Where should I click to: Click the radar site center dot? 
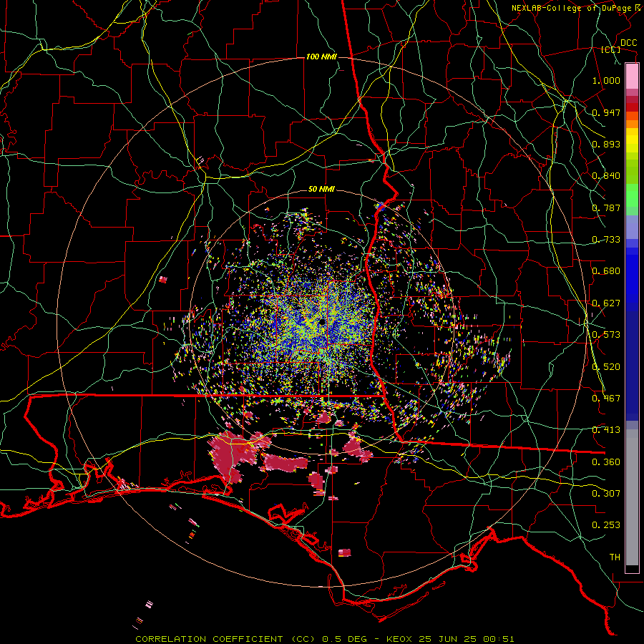click(x=322, y=323)
